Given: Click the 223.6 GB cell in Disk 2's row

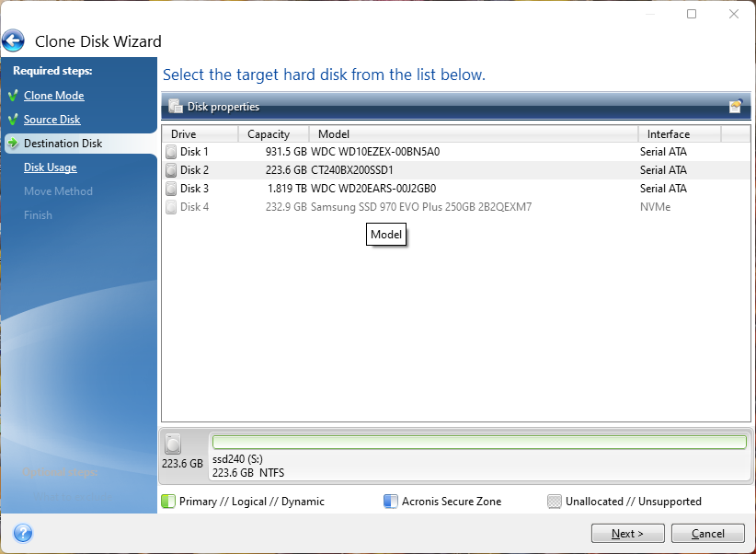Looking at the screenshot, I should [x=286, y=170].
